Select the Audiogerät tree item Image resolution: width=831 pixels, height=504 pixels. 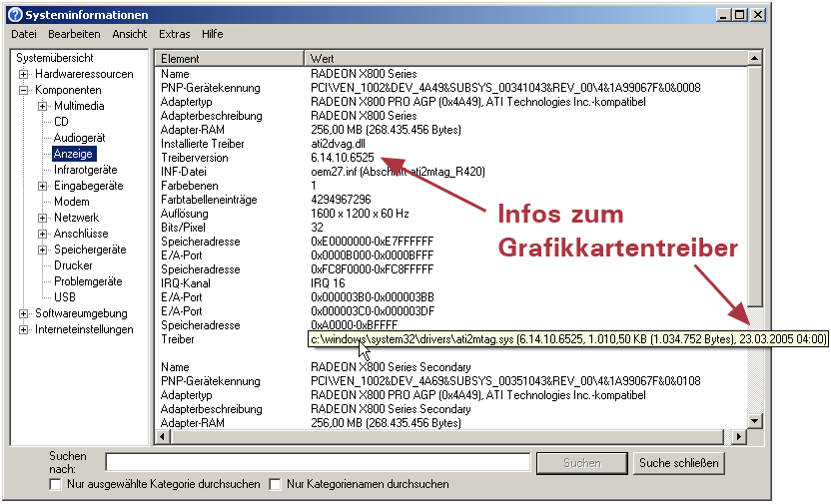click(80, 138)
